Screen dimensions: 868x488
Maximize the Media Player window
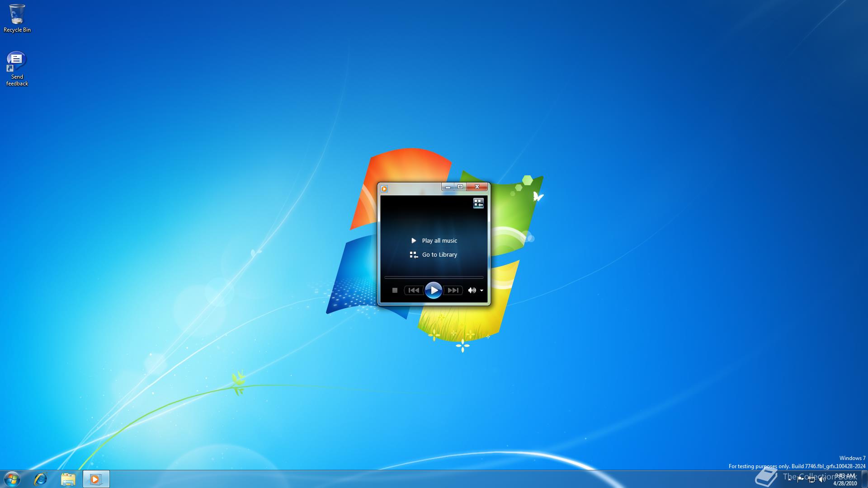coord(460,187)
